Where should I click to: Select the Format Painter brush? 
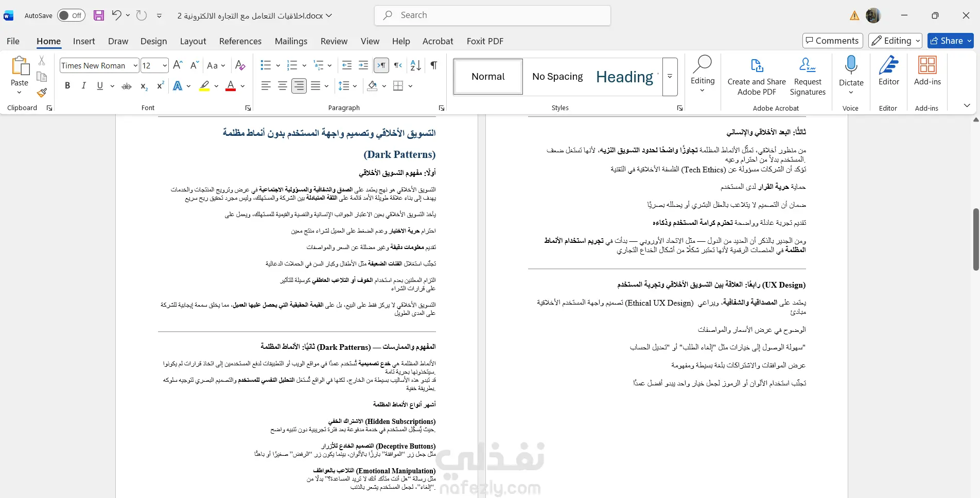42,93
